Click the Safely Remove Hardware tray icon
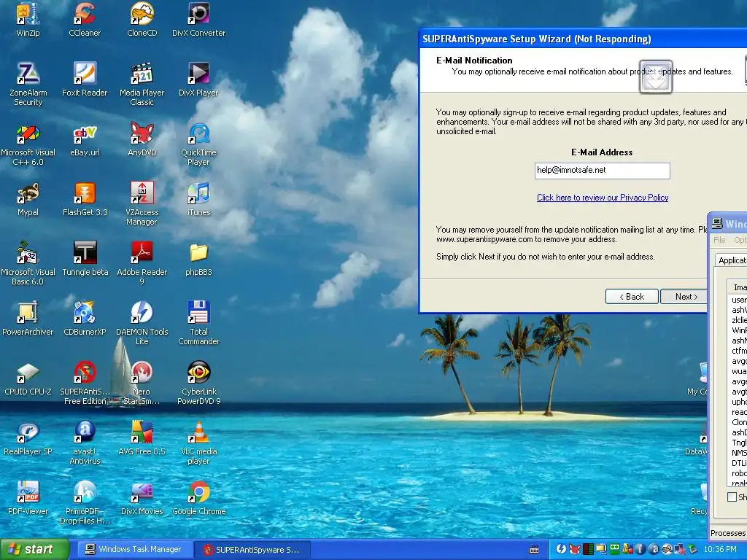The height and width of the screenshot is (560, 747). [693, 549]
